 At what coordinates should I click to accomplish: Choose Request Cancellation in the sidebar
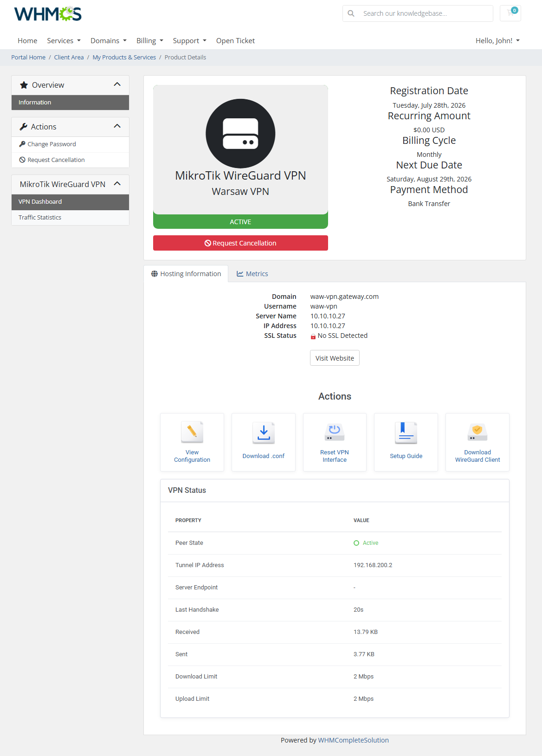70,160
